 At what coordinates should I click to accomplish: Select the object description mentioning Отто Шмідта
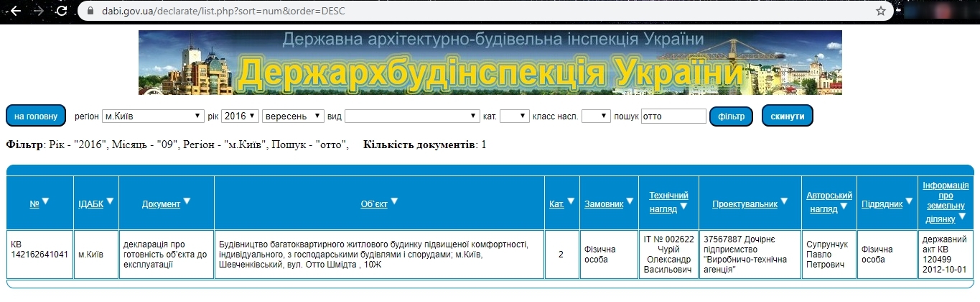(x=379, y=255)
